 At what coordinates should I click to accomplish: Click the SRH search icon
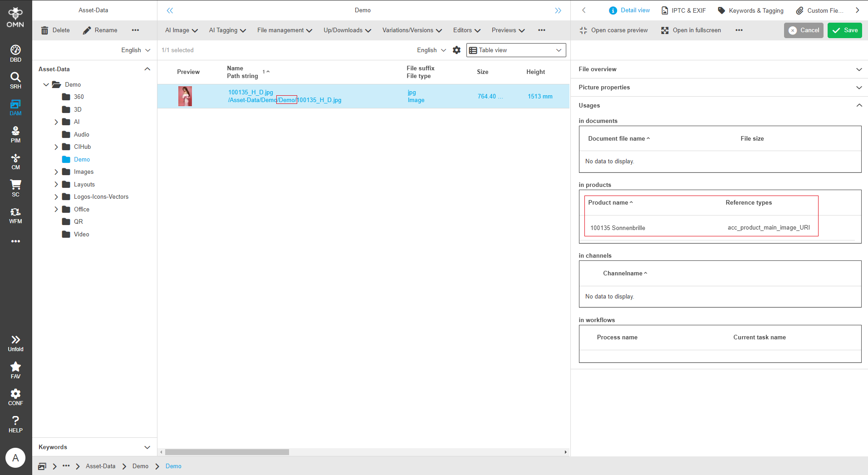point(15,80)
